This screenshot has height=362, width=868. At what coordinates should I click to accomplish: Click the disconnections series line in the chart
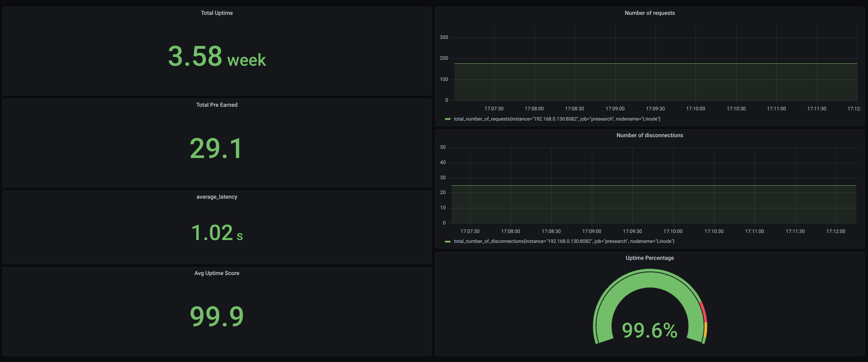(654, 186)
